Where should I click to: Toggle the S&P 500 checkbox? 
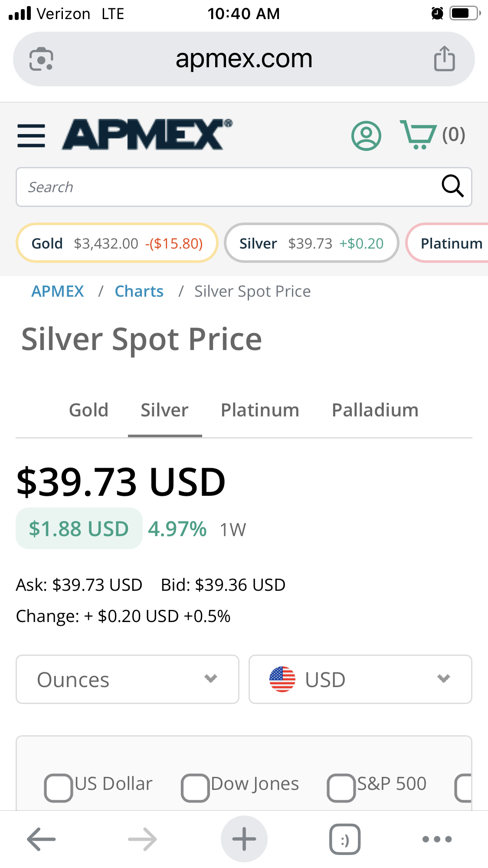pos(341,788)
